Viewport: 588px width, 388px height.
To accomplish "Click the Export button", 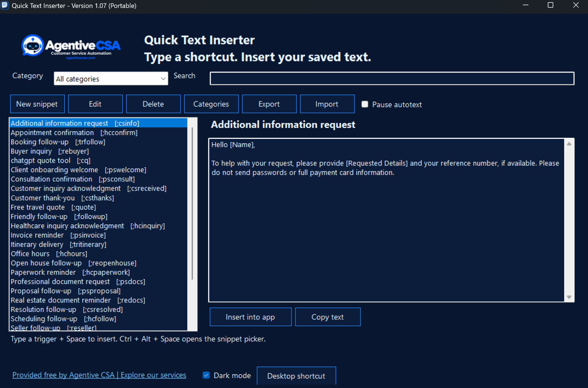I will pos(269,104).
